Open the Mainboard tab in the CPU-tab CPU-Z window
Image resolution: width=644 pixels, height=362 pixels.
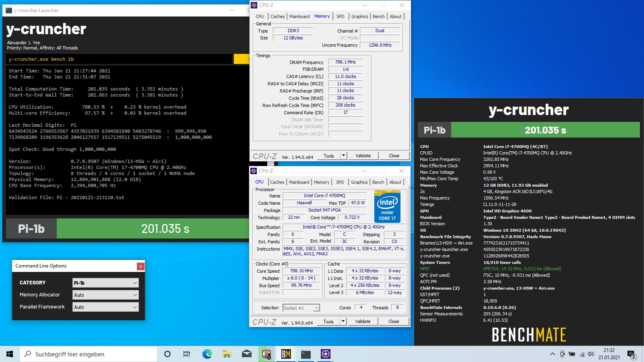(299, 182)
